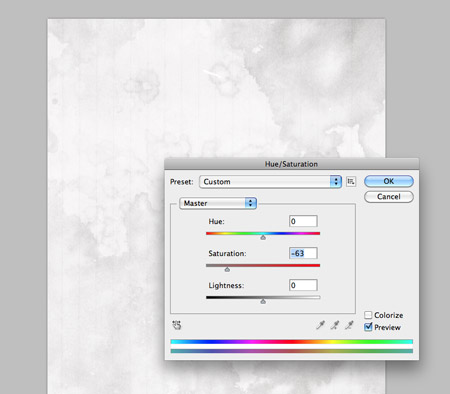Click the Saturation label text

(x=227, y=253)
